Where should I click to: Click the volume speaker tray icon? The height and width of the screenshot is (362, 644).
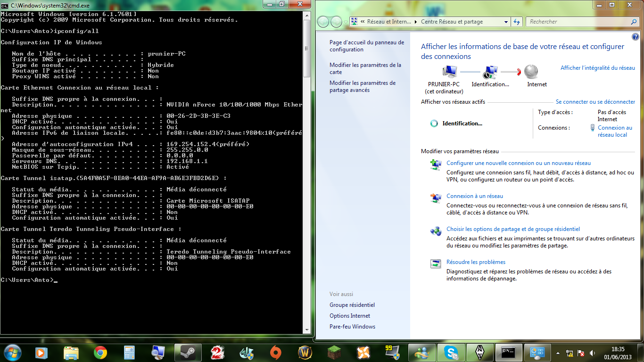pos(593,353)
